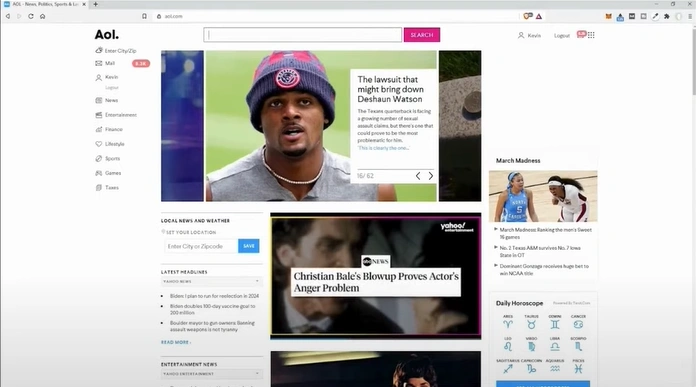Open Sports in the sidebar
Viewport: 696px width, 387px height.
click(112, 158)
